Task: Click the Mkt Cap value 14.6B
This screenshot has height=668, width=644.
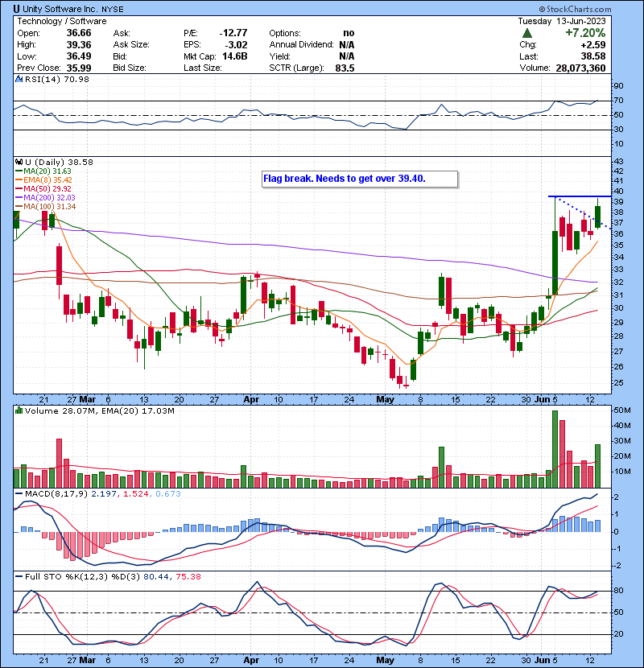Action: tap(235, 56)
